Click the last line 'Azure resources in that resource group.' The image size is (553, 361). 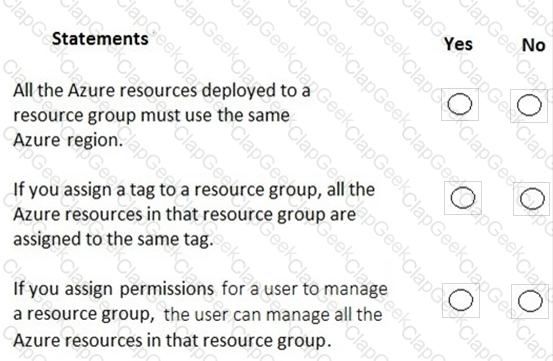pyautogui.click(x=172, y=341)
